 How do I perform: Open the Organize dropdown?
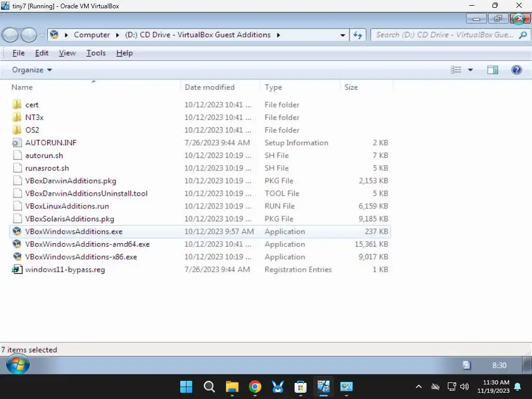(x=32, y=70)
